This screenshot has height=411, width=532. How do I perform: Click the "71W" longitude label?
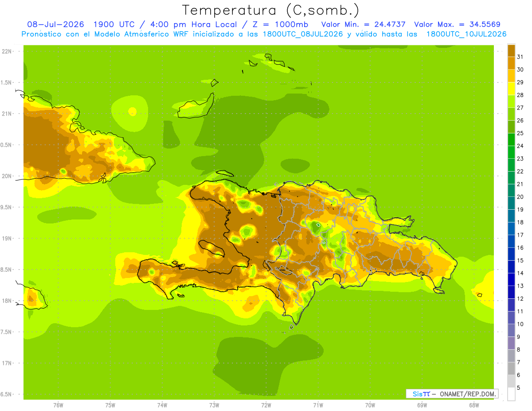coord(318,405)
